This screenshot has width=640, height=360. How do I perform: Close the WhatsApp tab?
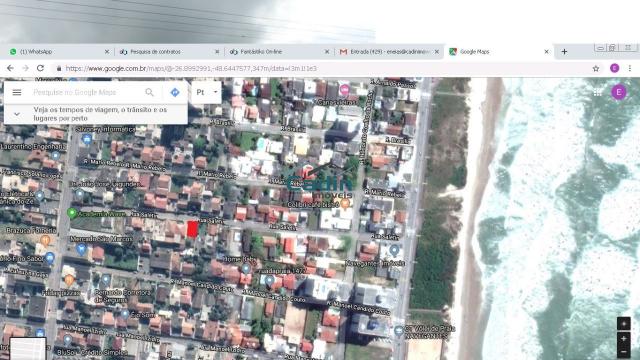[x=107, y=52]
